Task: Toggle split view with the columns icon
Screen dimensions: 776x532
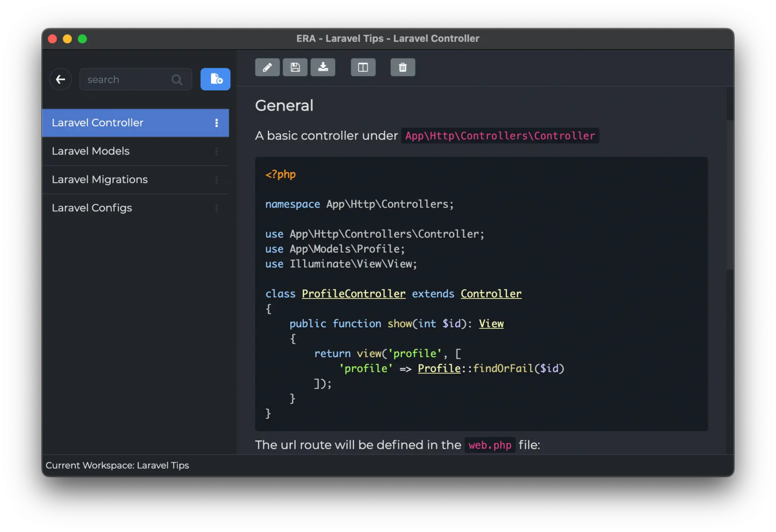Action: (363, 67)
